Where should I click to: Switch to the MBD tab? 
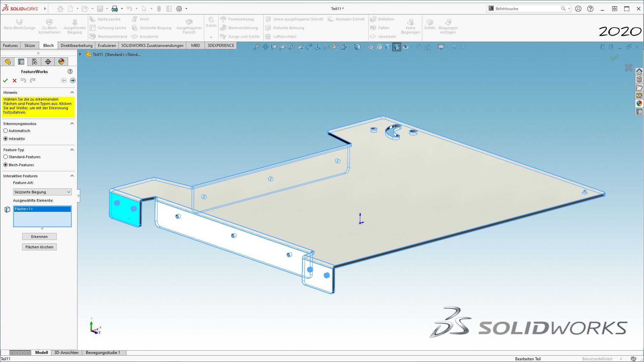click(x=196, y=46)
